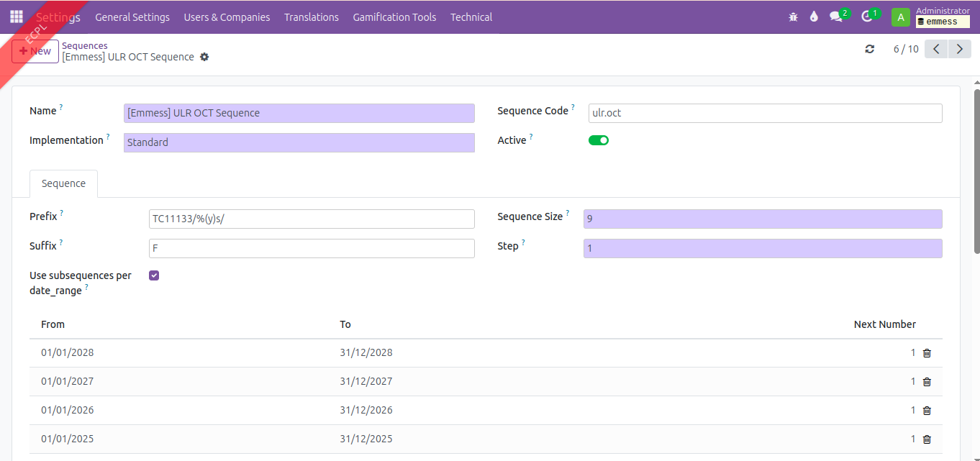980x461 pixels.
Task: Click the New button
Action: [35, 51]
